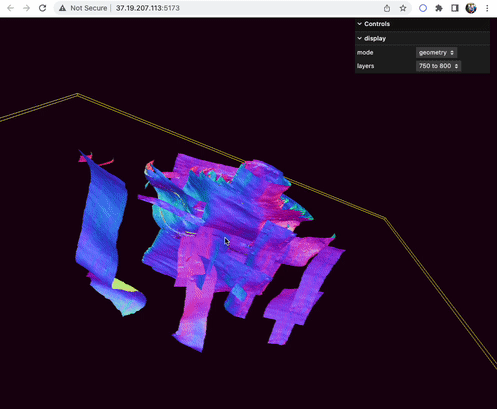Collapse the display folder
The width and height of the screenshot is (497, 409).
pos(422,38)
